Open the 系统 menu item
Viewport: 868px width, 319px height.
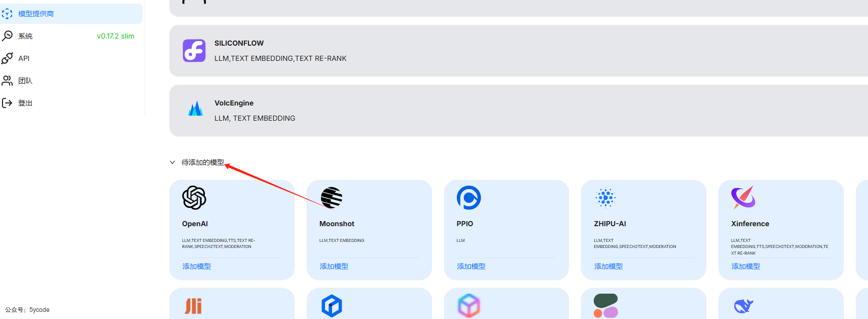point(71,36)
